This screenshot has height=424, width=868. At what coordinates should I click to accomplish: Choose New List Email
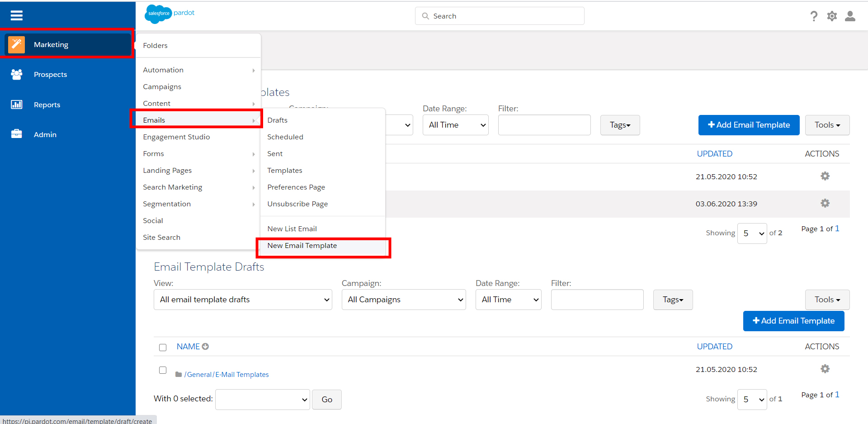pyautogui.click(x=323, y=229)
